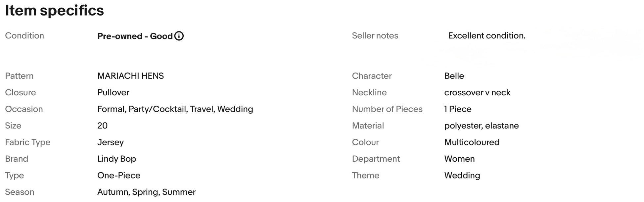Click the Seller notes label

click(x=375, y=36)
